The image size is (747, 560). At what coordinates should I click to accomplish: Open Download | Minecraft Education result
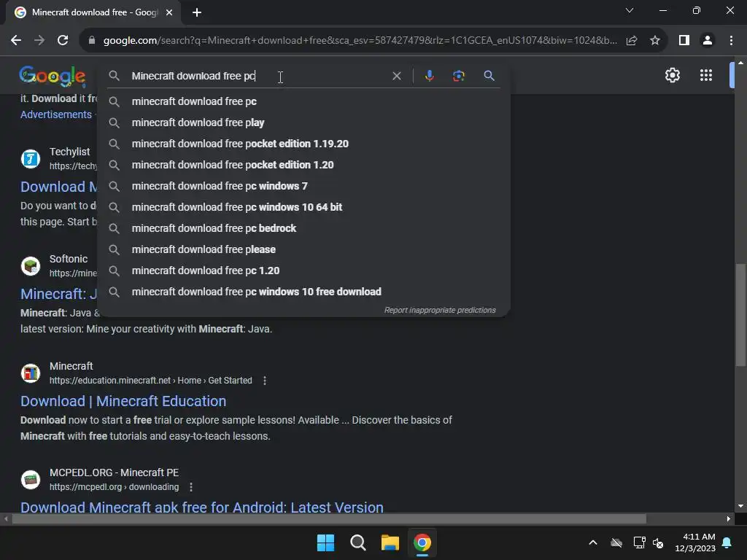point(123,401)
